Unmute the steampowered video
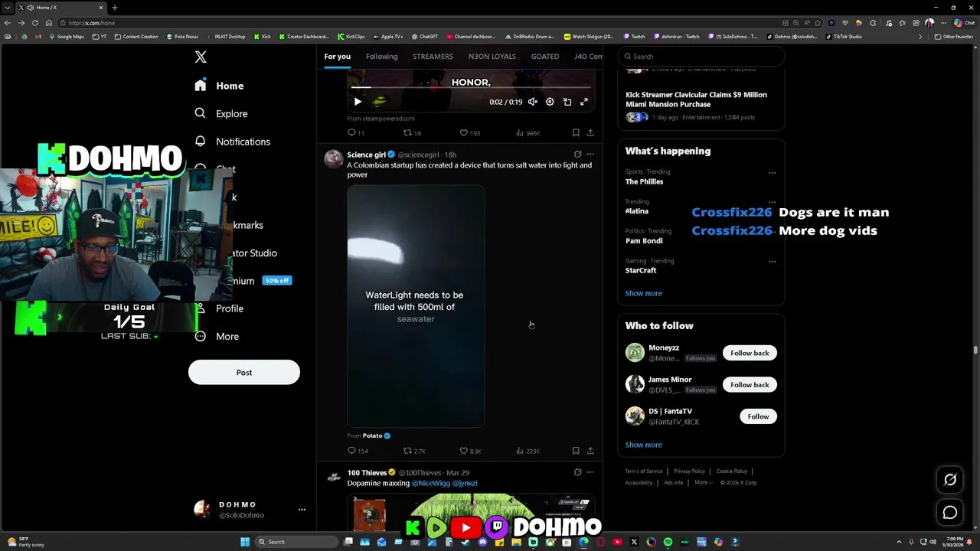 (x=533, y=102)
